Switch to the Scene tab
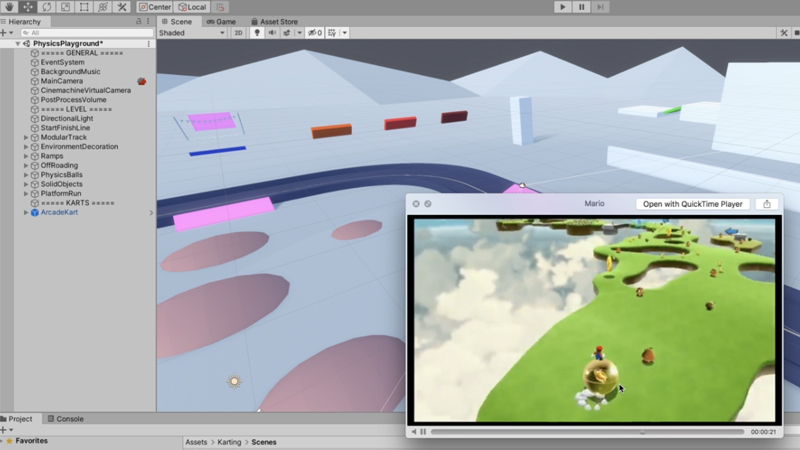800x450 pixels. click(177, 21)
